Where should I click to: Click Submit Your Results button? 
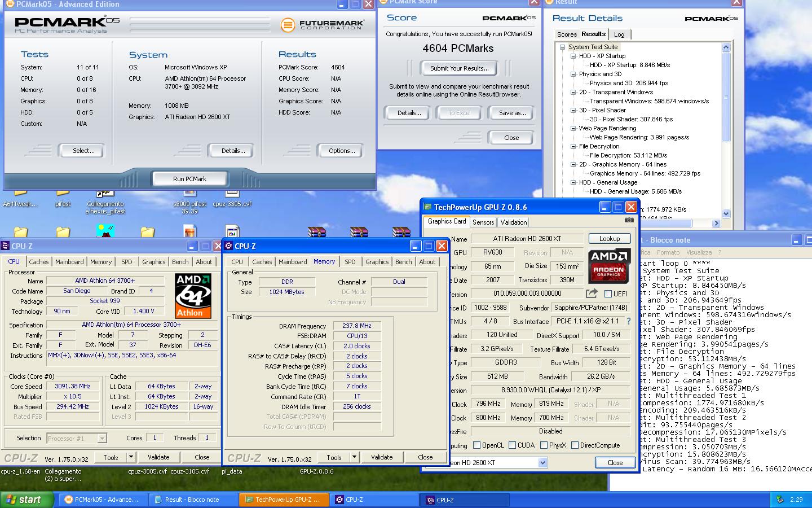459,68
